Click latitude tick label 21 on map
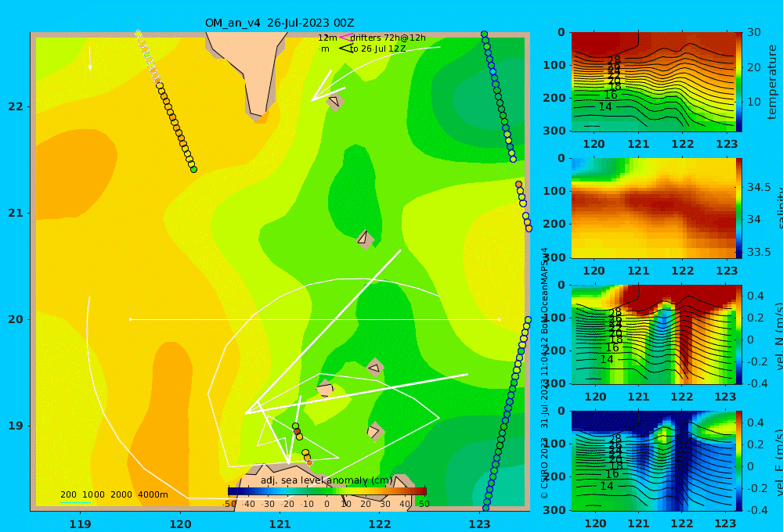The image size is (783, 532). tap(16, 213)
